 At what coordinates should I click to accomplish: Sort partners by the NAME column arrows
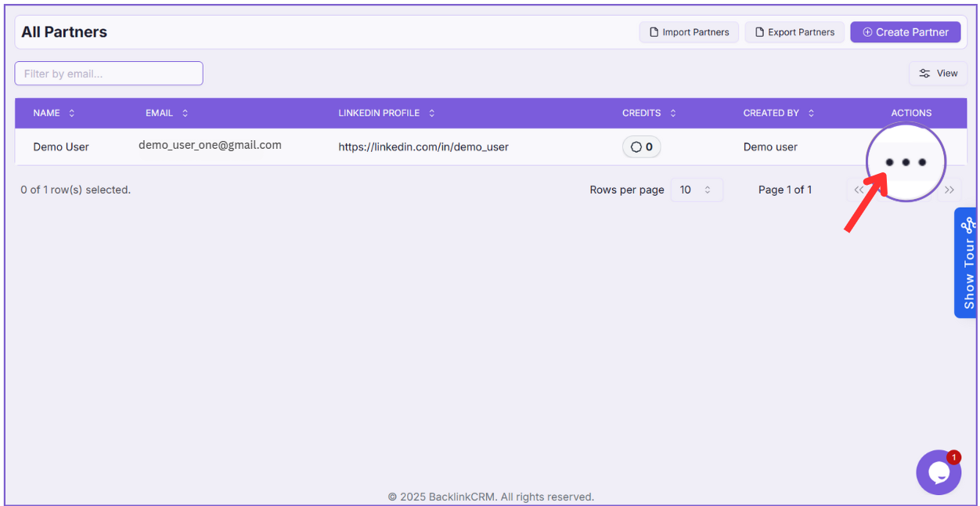72,114
